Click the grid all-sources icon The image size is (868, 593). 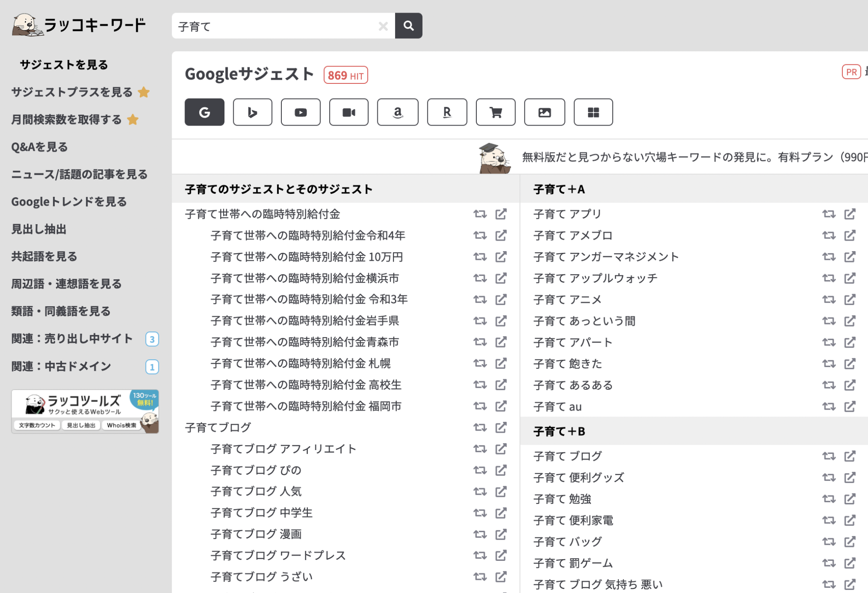(593, 112)
